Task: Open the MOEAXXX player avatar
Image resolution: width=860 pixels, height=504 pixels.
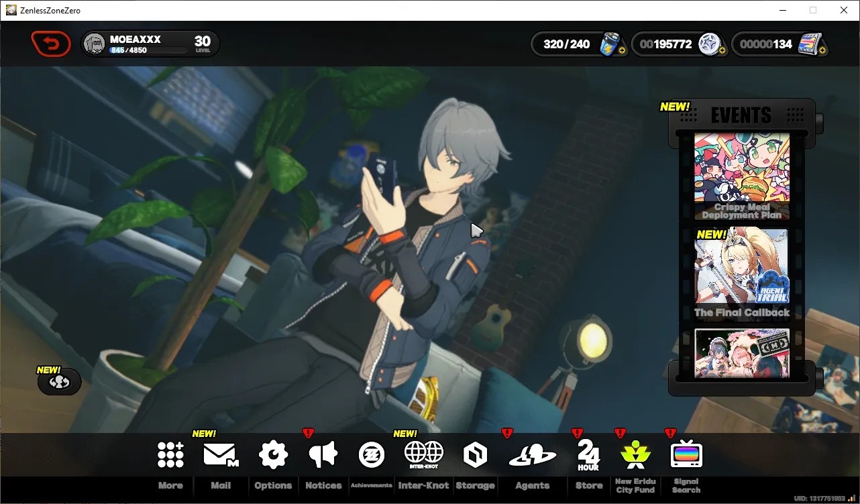Action: 95,44
